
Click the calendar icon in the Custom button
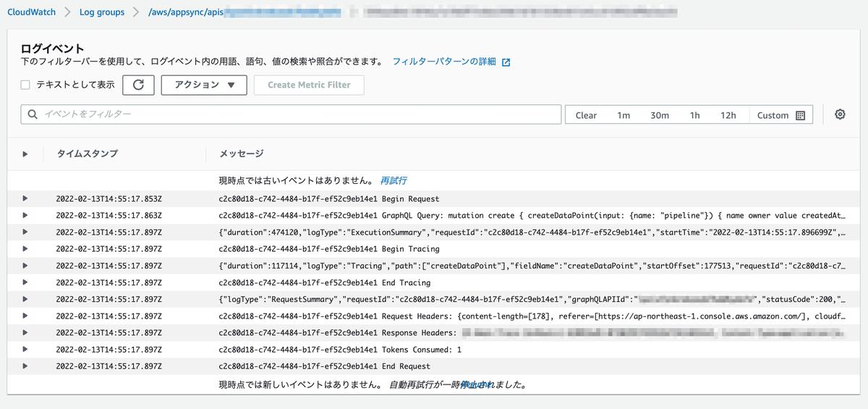800,115
